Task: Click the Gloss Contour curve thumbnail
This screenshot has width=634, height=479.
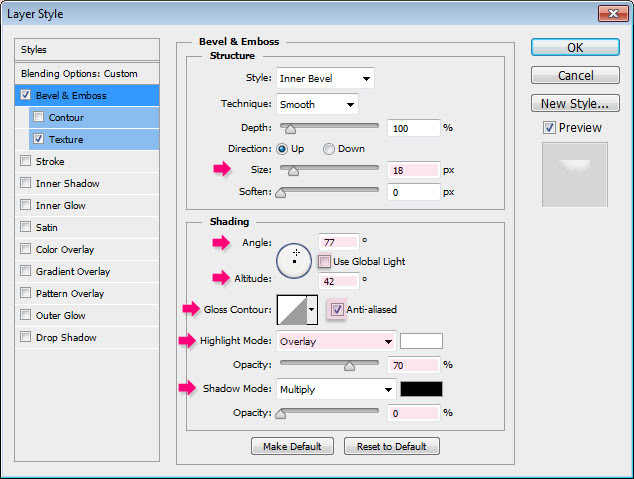Action: point(292,310)
